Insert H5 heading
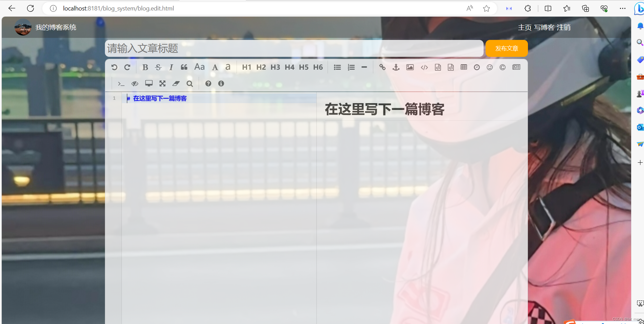 point(304,67)
